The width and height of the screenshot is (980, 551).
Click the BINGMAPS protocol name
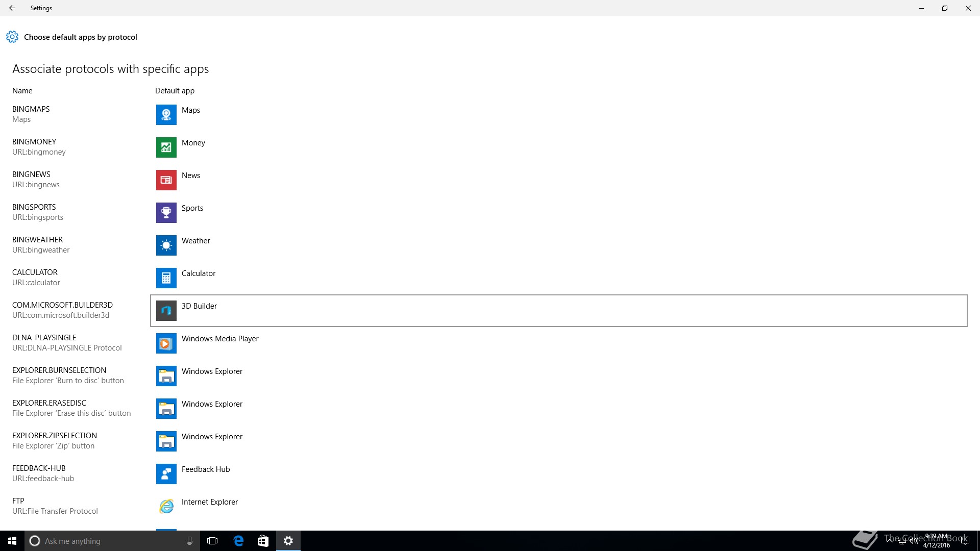click(x=31, y=109)
